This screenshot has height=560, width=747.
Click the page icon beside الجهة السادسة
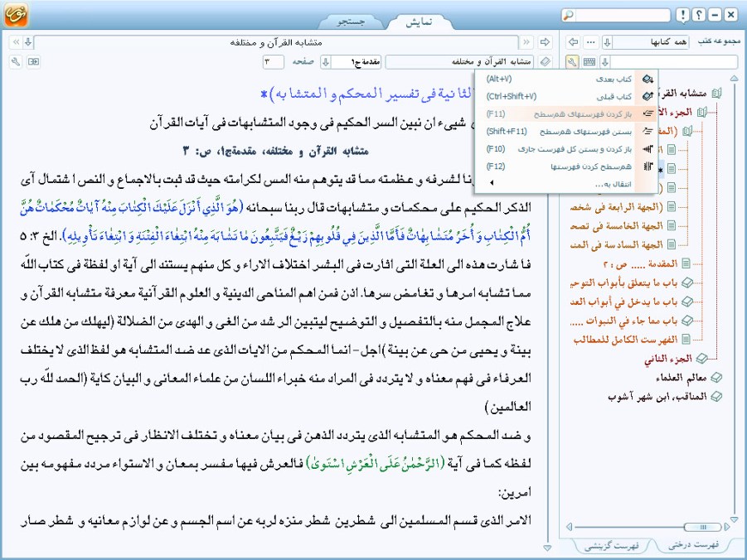coord(672,244)
